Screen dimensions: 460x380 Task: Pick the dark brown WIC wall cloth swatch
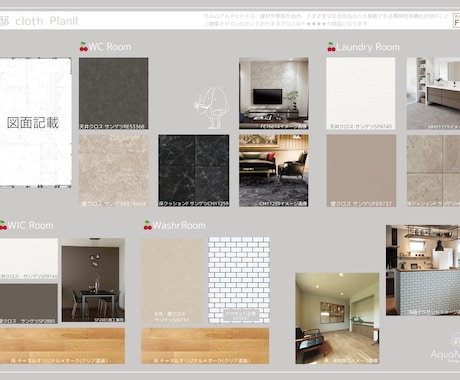tap(29, 304)
